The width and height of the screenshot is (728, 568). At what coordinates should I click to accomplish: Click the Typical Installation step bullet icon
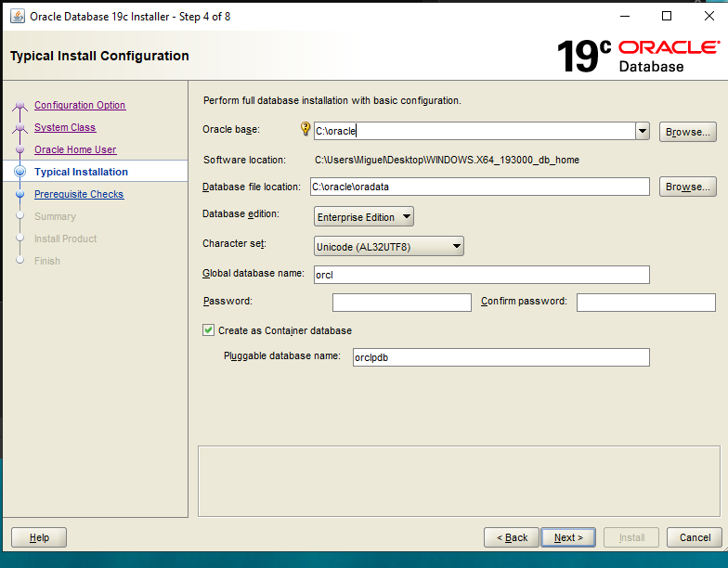coord(20,171)
